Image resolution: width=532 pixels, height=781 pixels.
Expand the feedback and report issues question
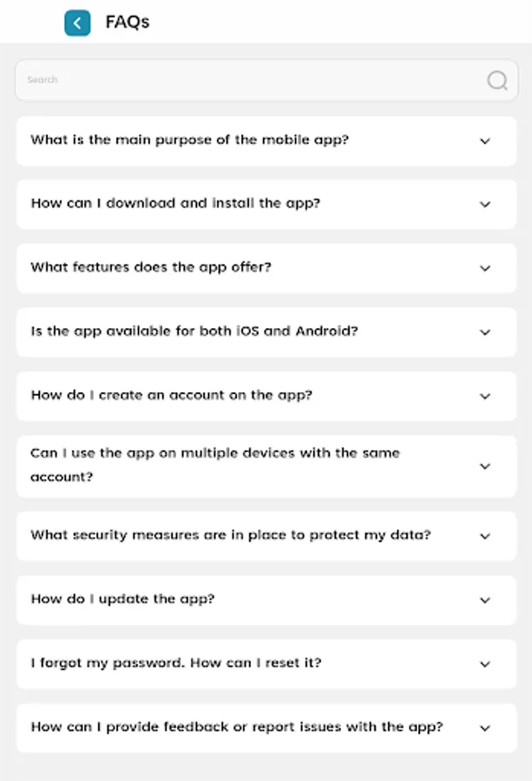click(x=485, y=727)
